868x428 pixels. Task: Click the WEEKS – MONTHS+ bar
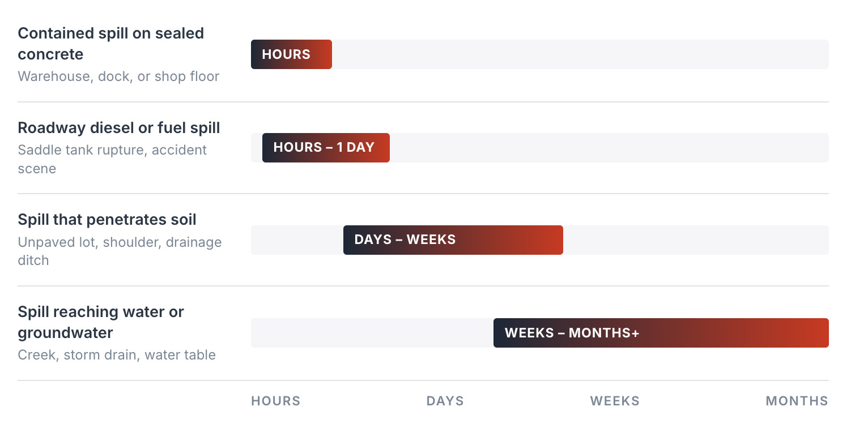pos(661,333)
